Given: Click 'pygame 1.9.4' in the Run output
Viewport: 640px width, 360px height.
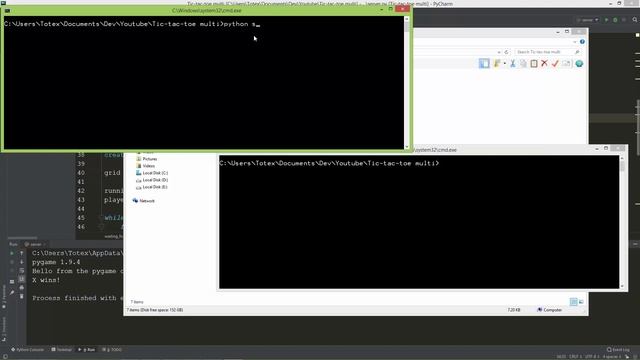Looking at the screenshot, I should tap(56, 262).
